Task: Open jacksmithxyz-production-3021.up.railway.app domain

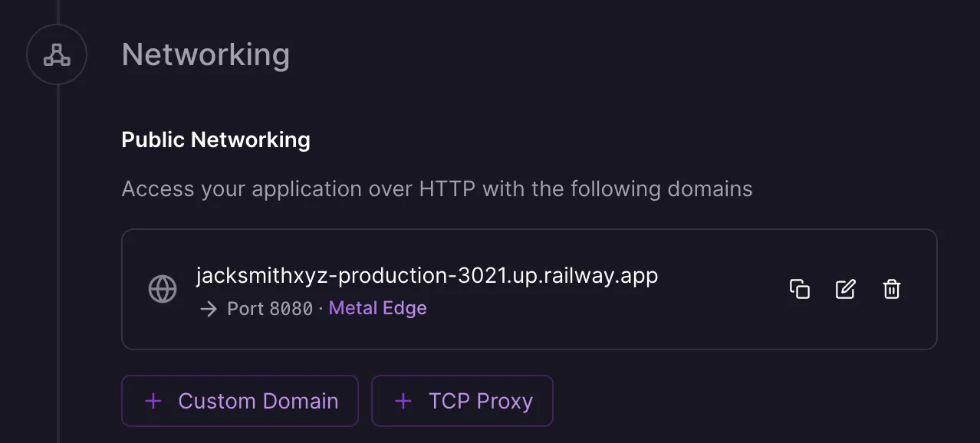Action: coord(427,275)
